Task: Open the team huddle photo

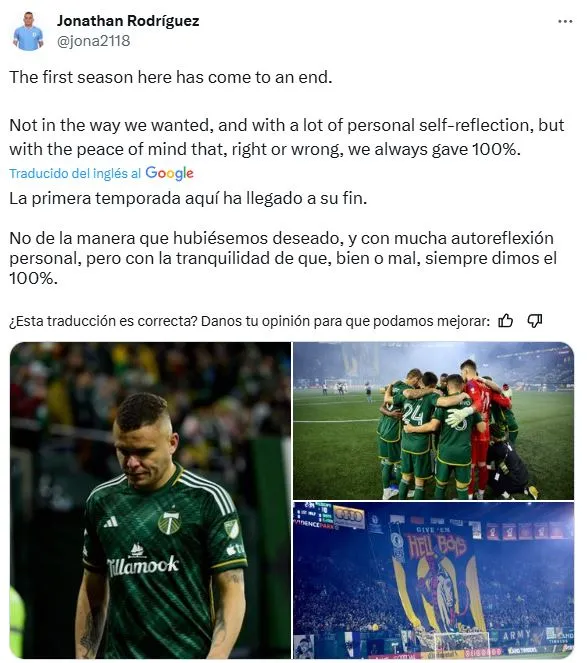Action: click(x=433, y=421)
